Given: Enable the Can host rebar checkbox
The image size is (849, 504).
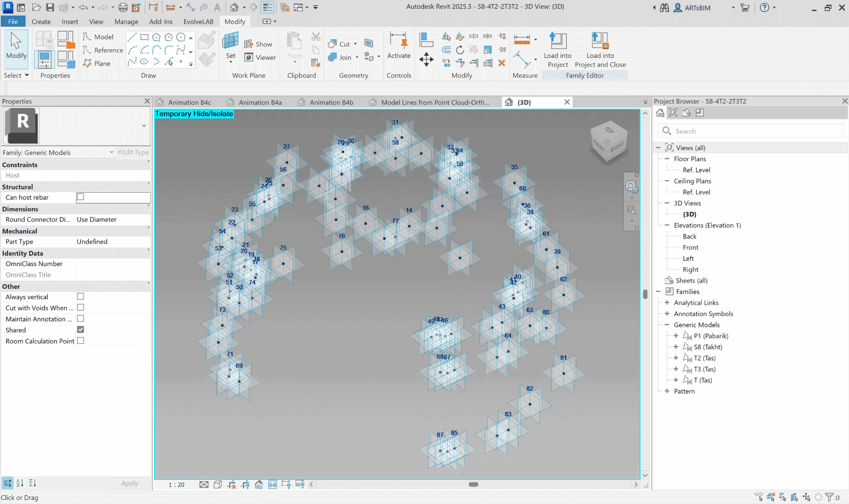Looking at the screenshot, I should [80, 197].
